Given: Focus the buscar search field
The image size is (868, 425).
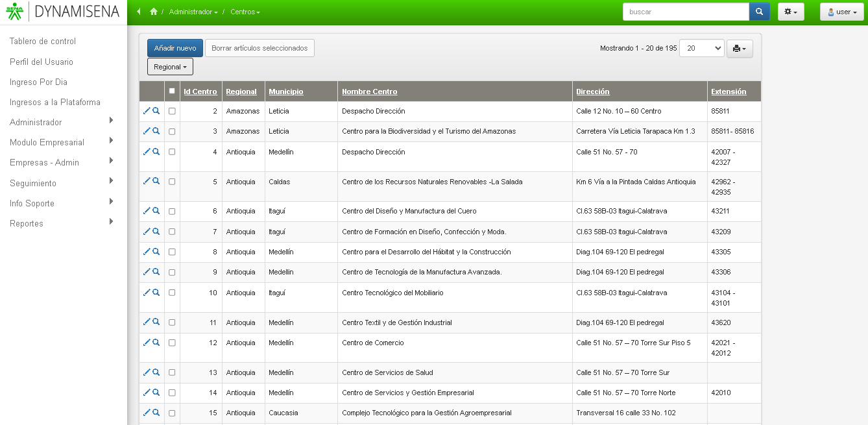Looking at the screenshot, I should [x=685, y=12].
